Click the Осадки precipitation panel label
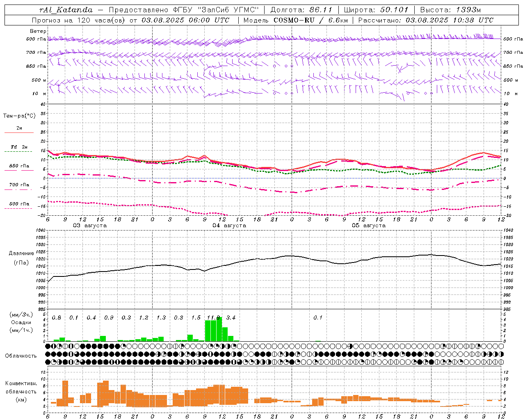 (x=21, y=322)
